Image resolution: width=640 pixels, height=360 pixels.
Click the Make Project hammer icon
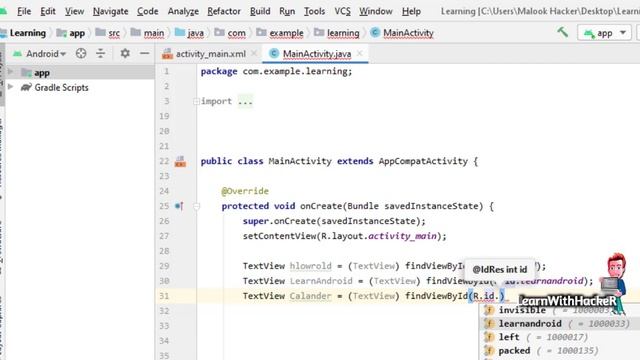coord(563,32)
